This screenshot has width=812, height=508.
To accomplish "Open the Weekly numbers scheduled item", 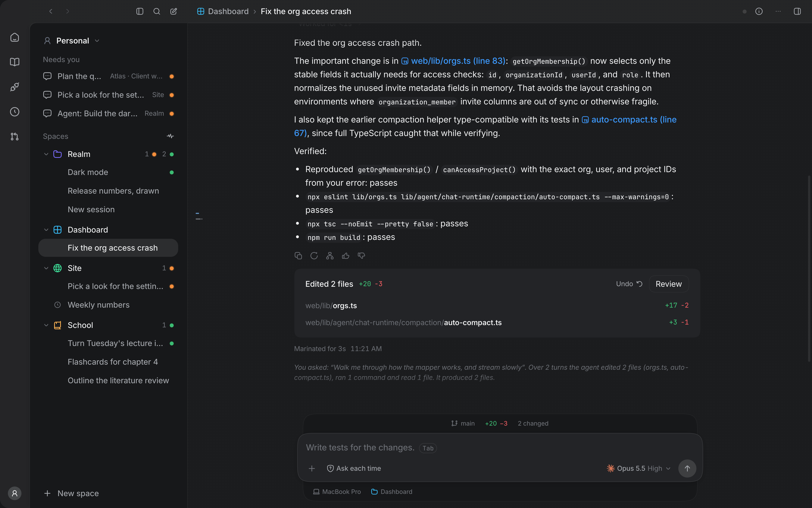I will (x=108, y=305).
